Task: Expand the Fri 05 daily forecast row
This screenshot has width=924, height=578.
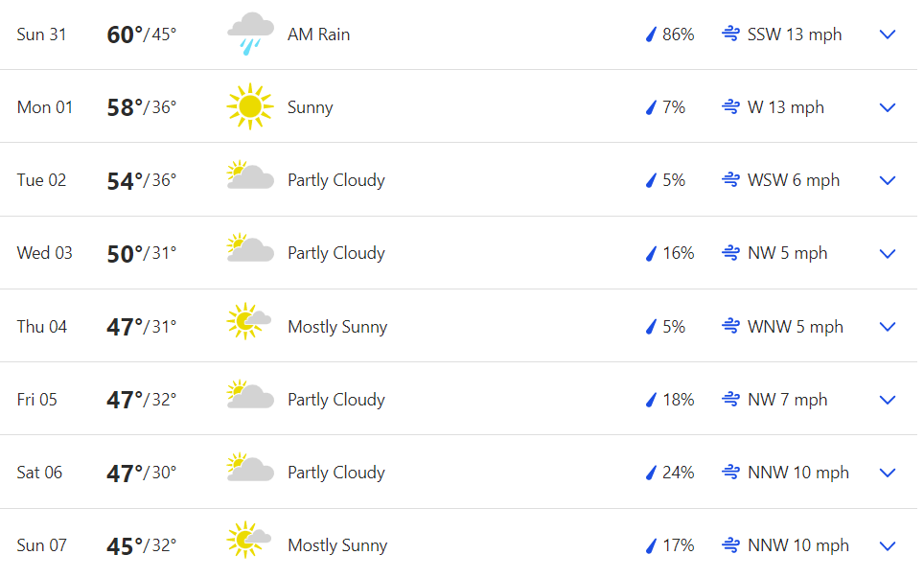Action: (x=888, y=400)
